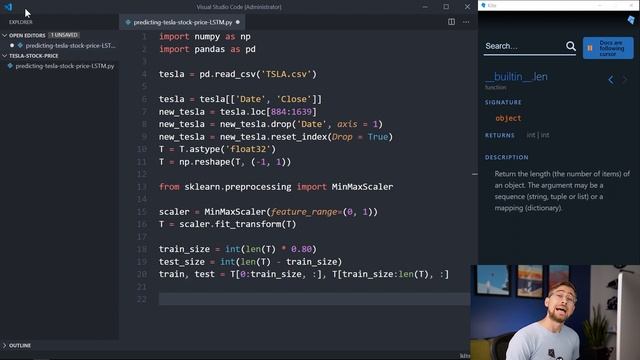Click the RETURNS heading in Kite
Screen dimensions: 640x360
[500, 135]
